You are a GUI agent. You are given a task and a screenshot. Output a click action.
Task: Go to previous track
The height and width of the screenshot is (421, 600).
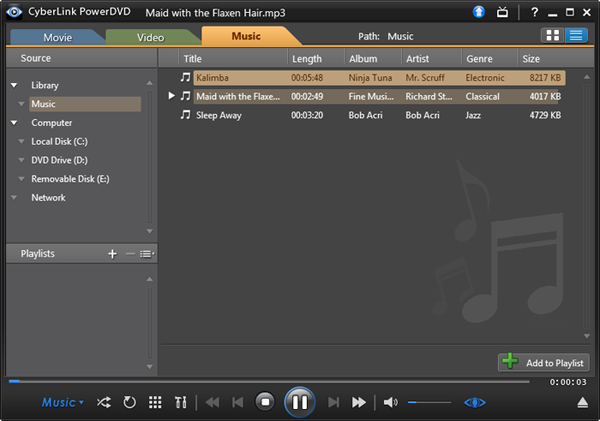238,402
